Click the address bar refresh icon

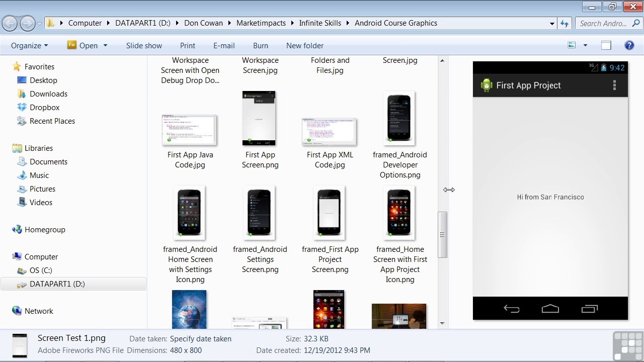click(x=565, y=23)
